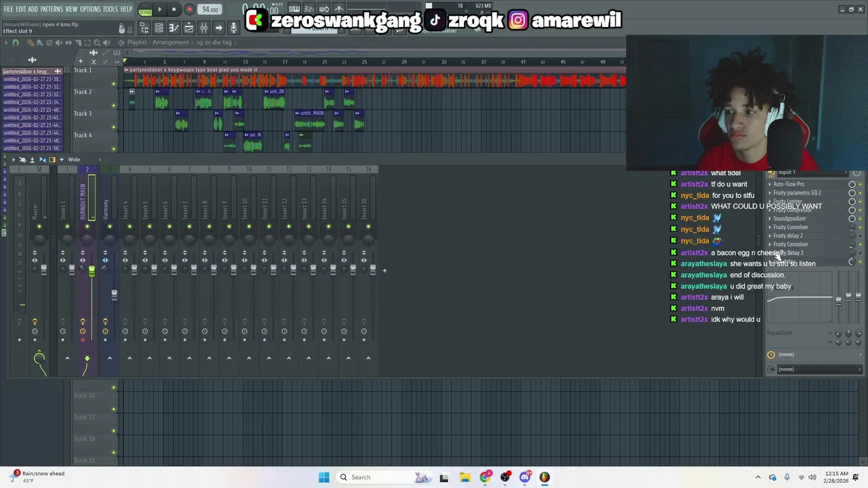
Task: Open the latency (none) clock dropdown
Action: [814, 354]
